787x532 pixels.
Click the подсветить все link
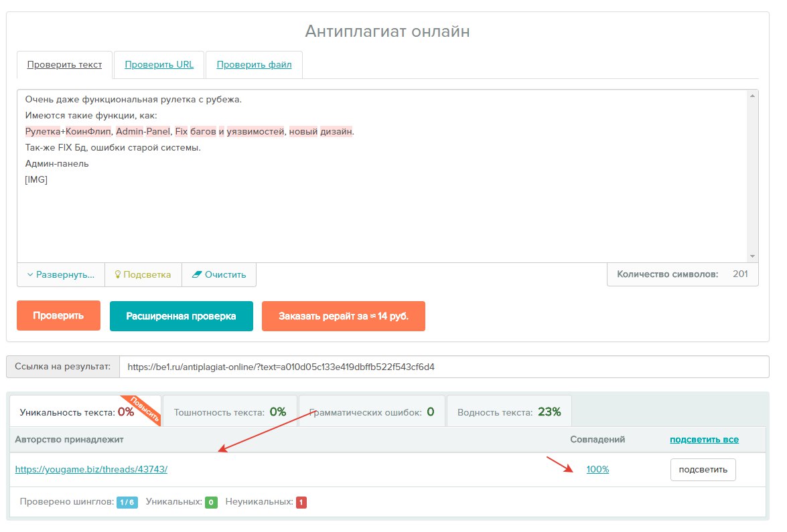click(704, 440)
